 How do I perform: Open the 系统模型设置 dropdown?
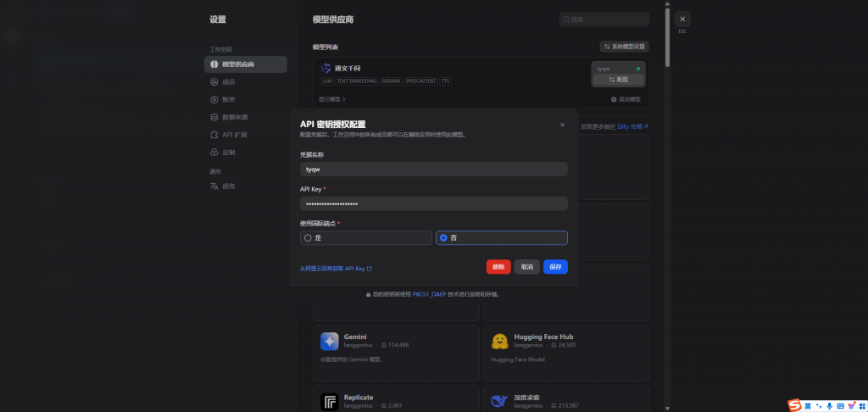(x=624, y=47)
